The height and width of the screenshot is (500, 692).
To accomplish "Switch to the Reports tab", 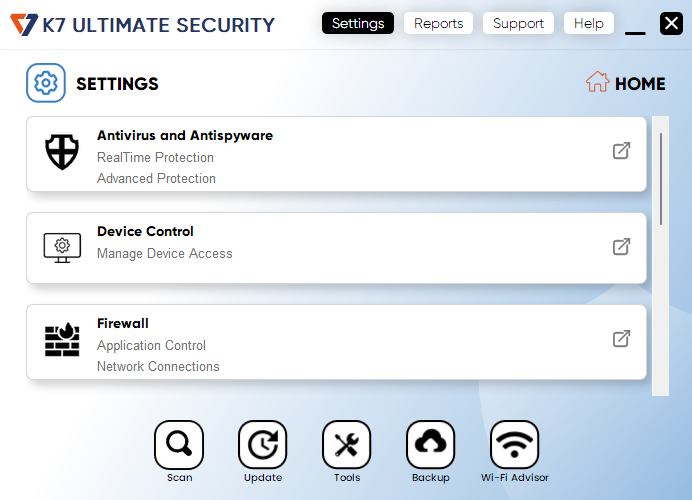I will [438, 23].
